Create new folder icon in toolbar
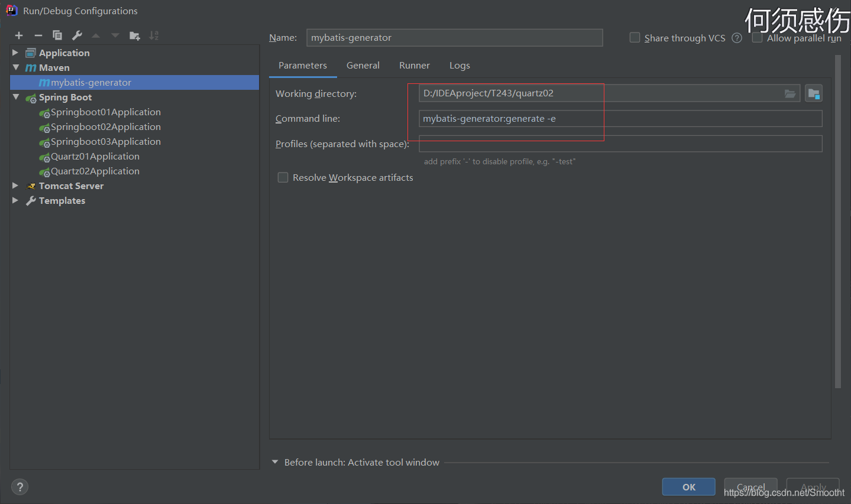 click(135, 35)
